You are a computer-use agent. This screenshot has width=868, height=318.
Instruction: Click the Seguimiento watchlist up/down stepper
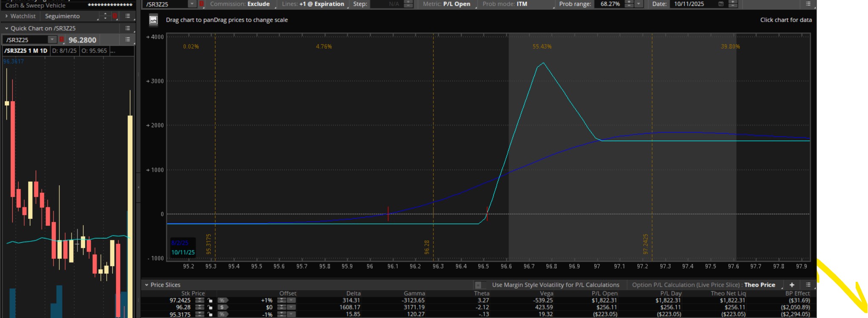pyautogui.click(x=105, y=16)
